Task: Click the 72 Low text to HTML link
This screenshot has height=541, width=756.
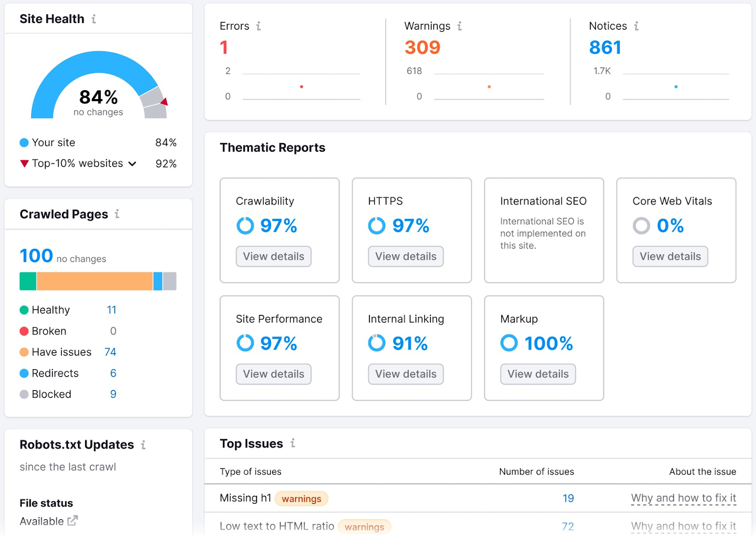Action: [568, 526]
